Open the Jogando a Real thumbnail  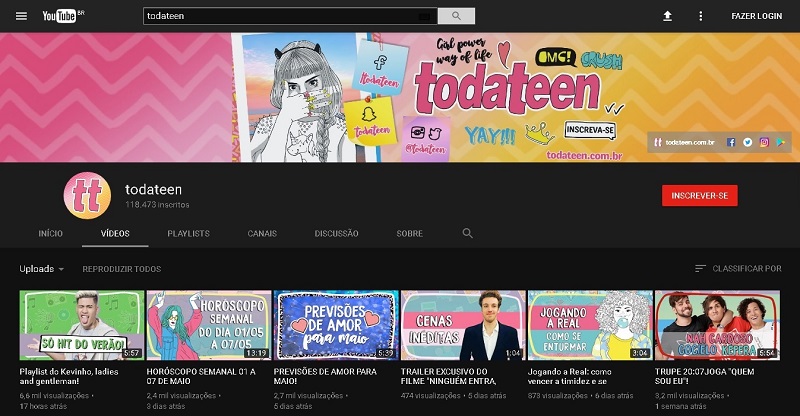(x=590, y=325)
